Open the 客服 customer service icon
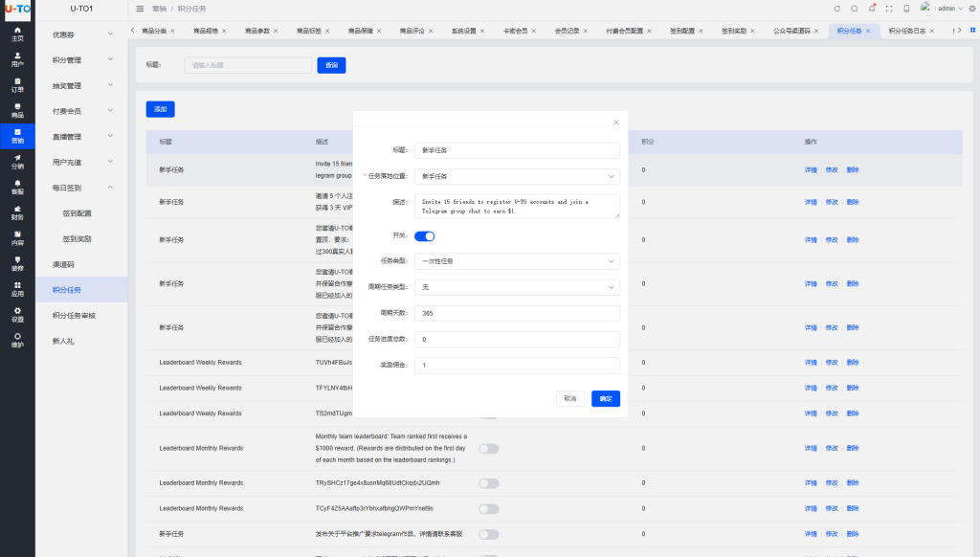 tap(17, 188)
